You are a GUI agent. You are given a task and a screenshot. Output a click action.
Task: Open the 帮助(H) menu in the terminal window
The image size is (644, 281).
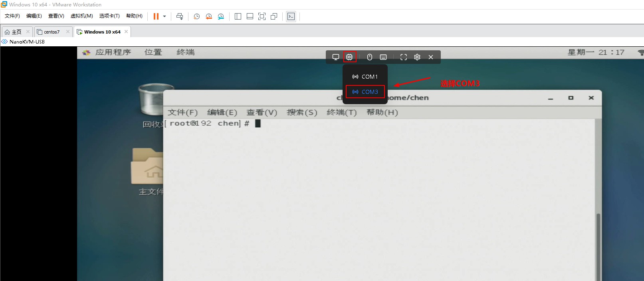pos(382,113)
